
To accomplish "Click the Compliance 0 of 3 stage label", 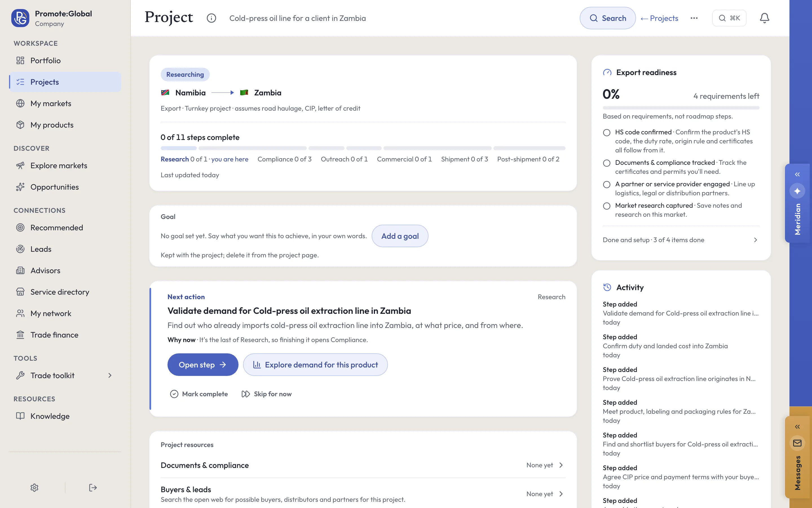I will [284, 159].
